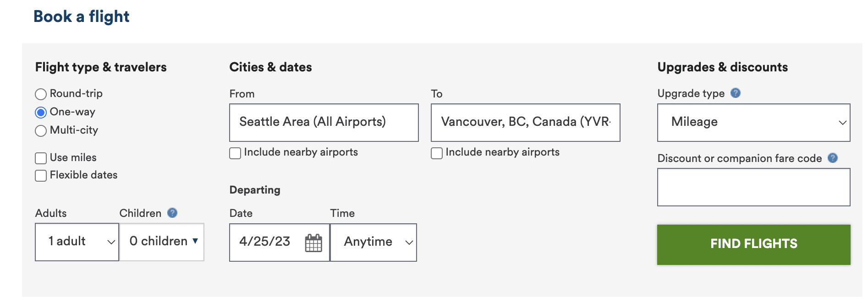
Task: Open the Upgrade type Mileage dropdown
Action: tap(753, 122)
